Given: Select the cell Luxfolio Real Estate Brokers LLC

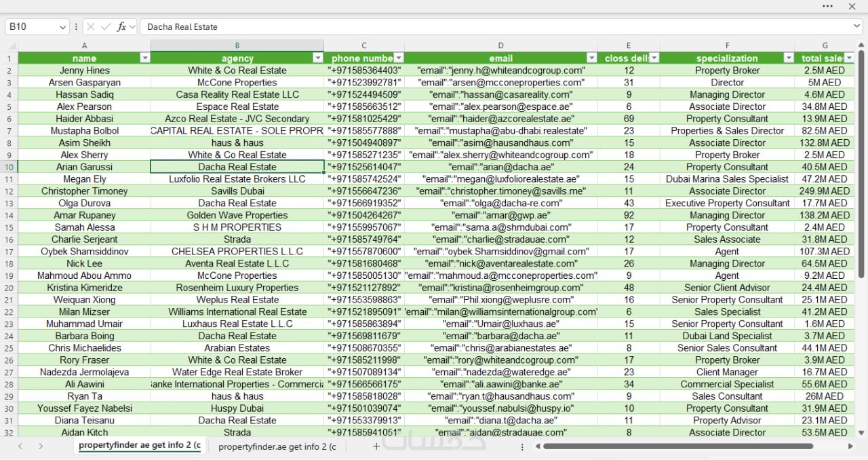Looking at the screenshot, I should click(x=237, y=179).
